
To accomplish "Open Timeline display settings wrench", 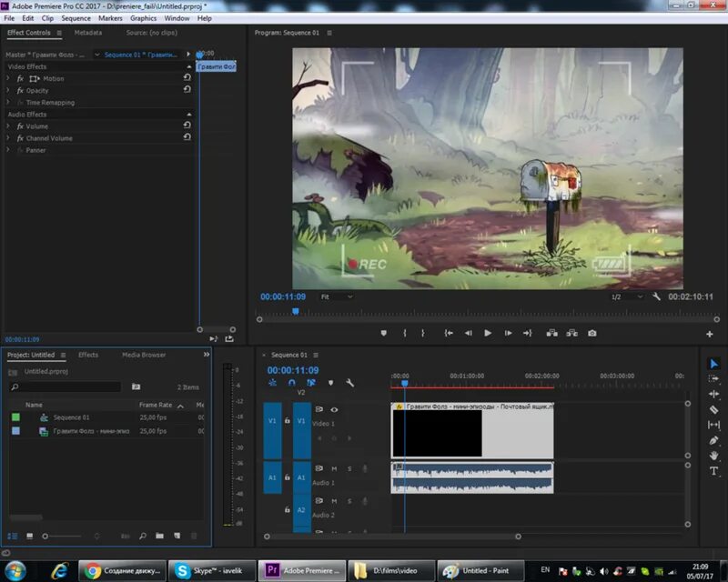I will (x=349, y=383).
